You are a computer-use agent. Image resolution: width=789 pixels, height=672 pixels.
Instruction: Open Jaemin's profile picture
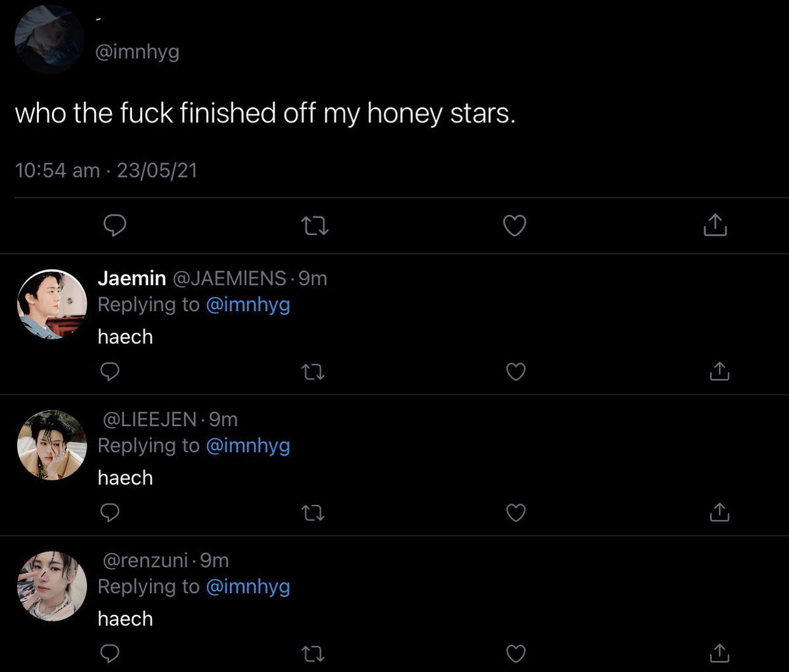(x=52, y=304)
